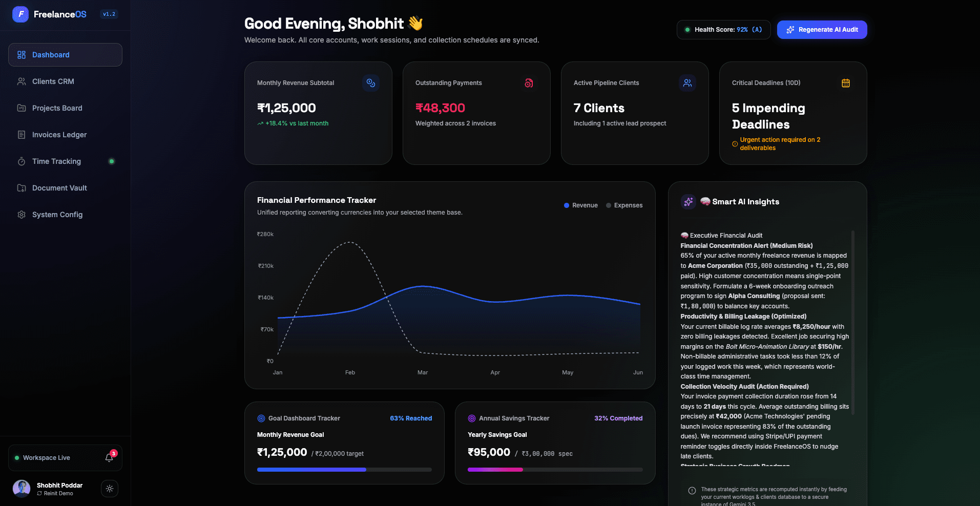Click the Projects Board icon
Screen dimensions: 980x506
(22, 108)
